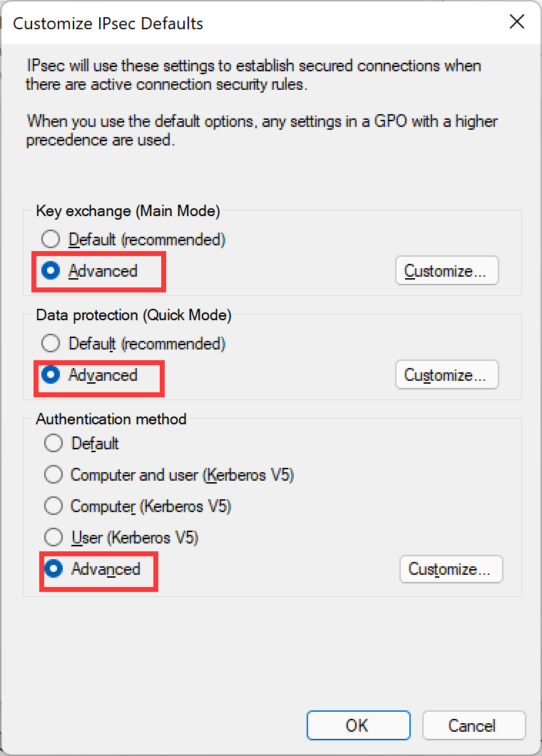Open Customize for Authentication method
Screen dimensions: 542x756
[451, 569]
